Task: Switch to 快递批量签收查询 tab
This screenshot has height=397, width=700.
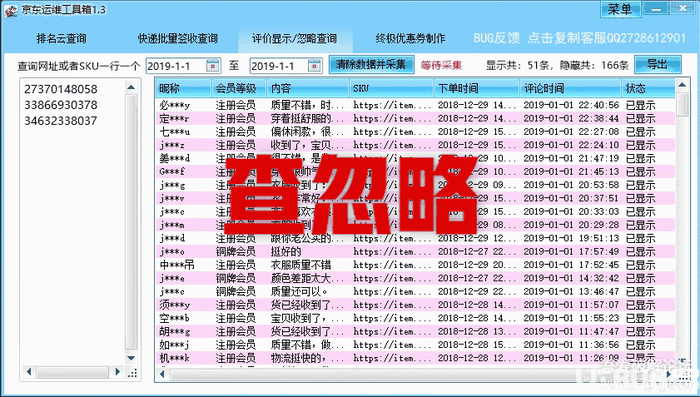Action: 178,38
